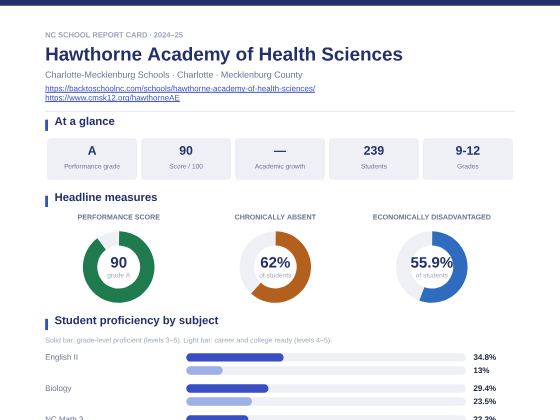
Task: Click the Biology light career-ready bar
Action: (x=219, y=401)
